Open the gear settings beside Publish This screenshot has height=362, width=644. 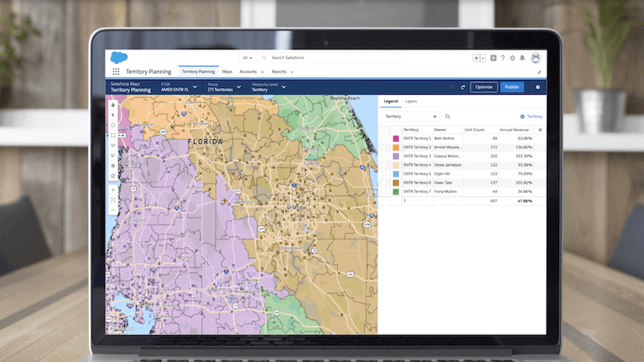coord(537,86)
